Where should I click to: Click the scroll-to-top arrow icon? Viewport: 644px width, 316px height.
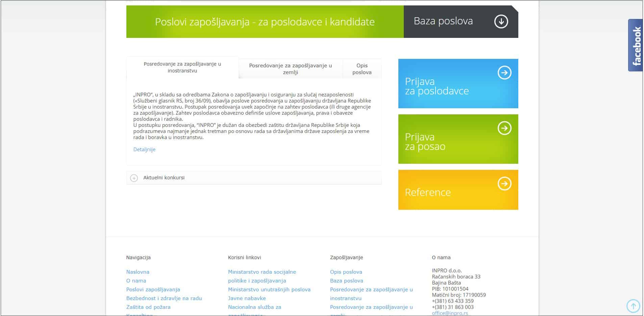[x=633, y=306]
